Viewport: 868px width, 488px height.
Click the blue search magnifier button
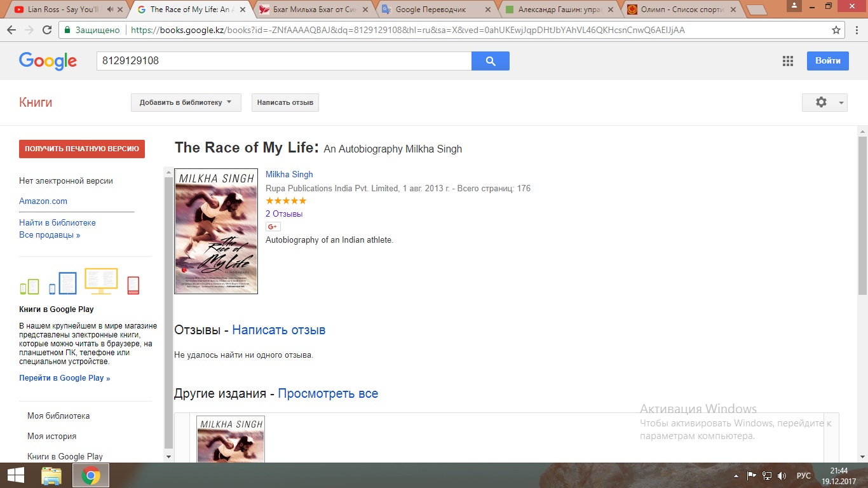[490, 61]
